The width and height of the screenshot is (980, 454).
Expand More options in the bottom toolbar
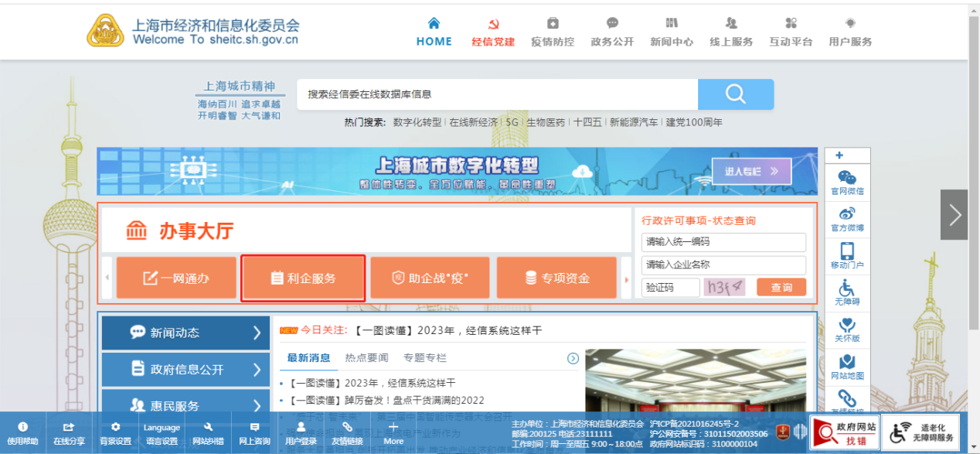(393, 433)
